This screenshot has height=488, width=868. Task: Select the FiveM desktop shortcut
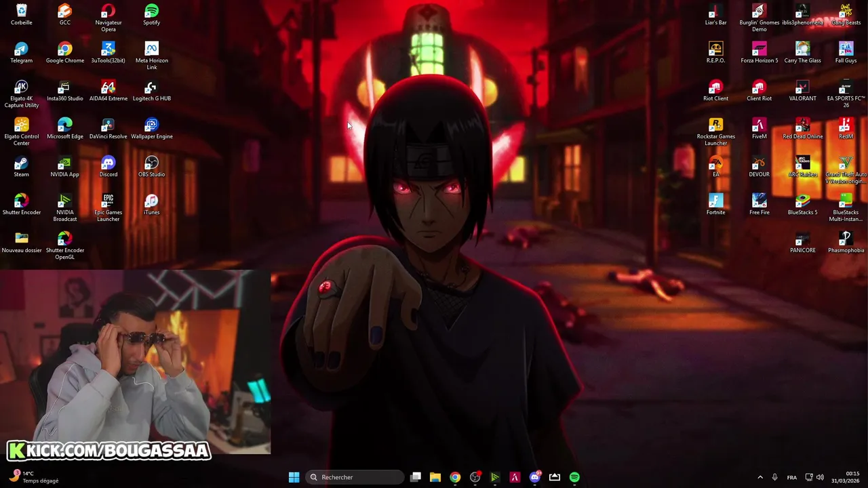click(x=759, y=129)
